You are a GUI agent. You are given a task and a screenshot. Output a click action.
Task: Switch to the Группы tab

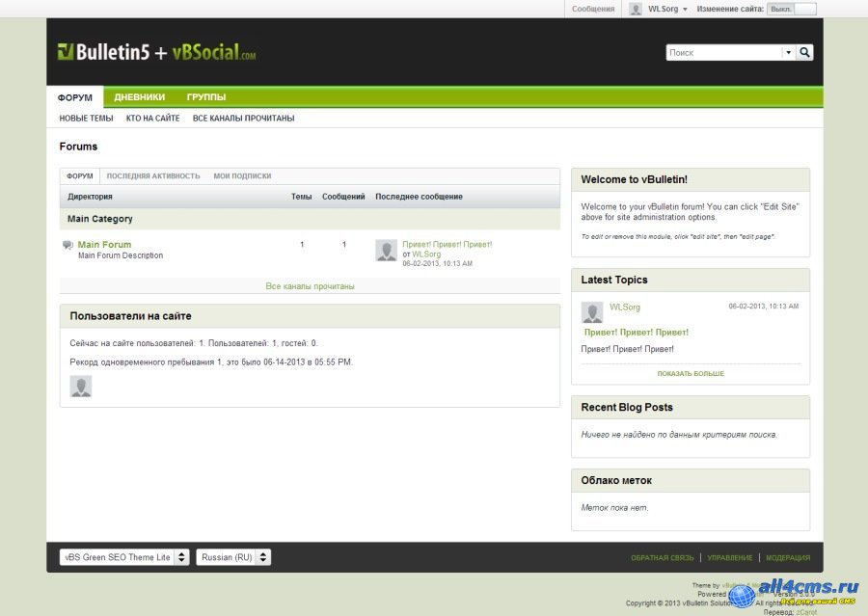coord(206,97)
